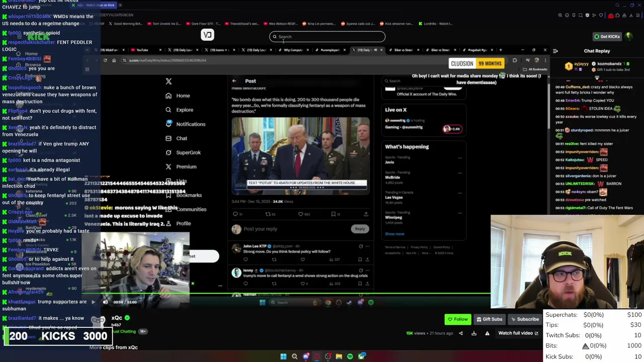Open File Explorer from the taskbar
Image resolution: width=644 pixels, height=362 pixels.
(339, 356)
